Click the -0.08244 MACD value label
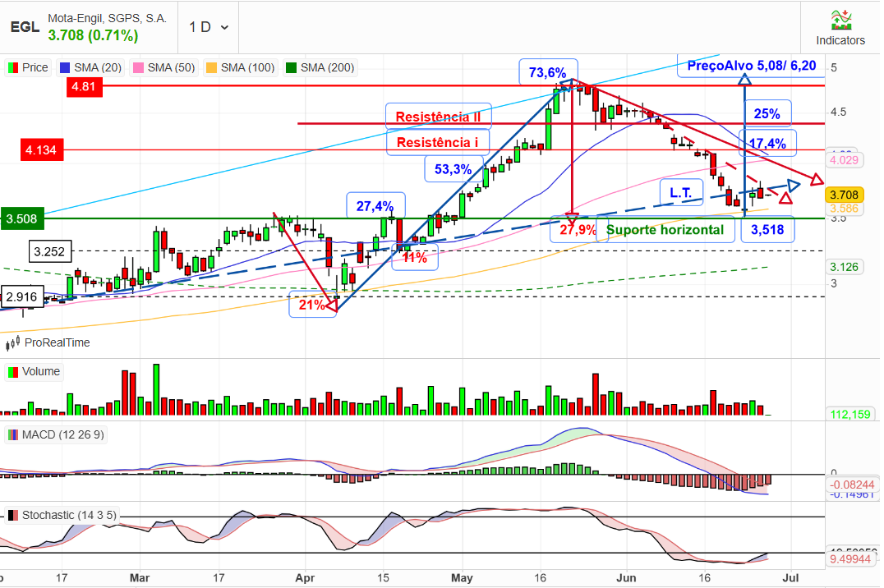The width and height of the screenshot is (884, 588). coord(852,485)
